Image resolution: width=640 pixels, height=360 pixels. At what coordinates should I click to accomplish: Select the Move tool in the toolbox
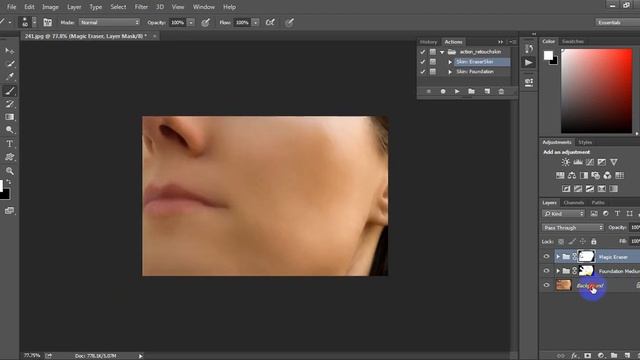9,51
